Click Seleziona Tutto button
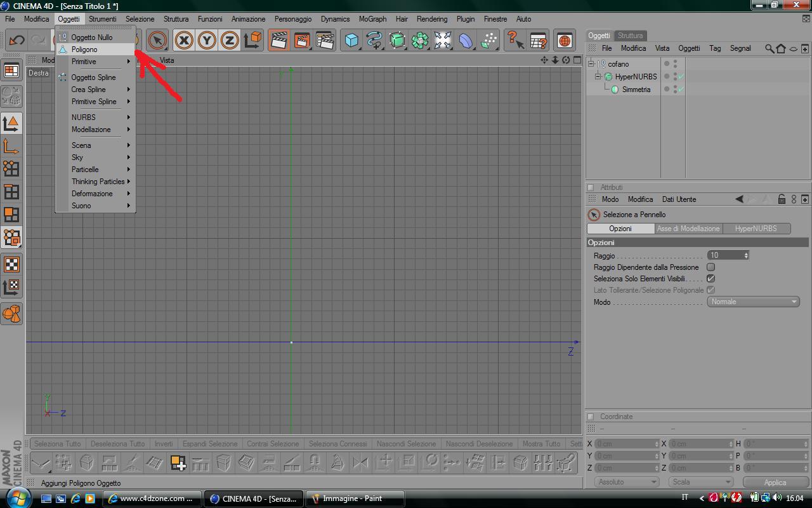 click(57, 444)
